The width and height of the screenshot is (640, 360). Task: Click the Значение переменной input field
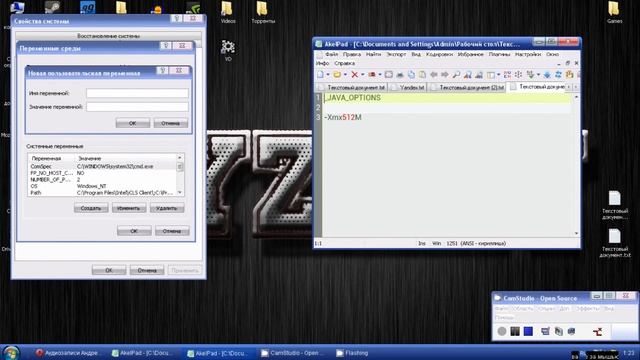[x=138, y=107]
